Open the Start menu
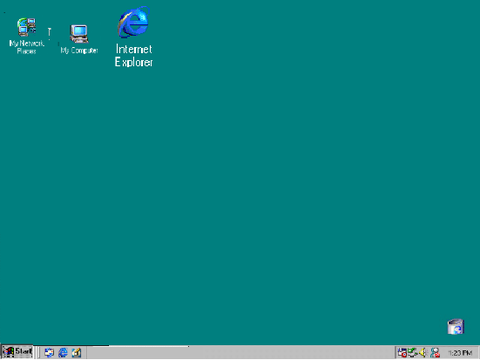The width and height of the screenshot is (480, 360). pyautogui.click(x=17, y=352)
